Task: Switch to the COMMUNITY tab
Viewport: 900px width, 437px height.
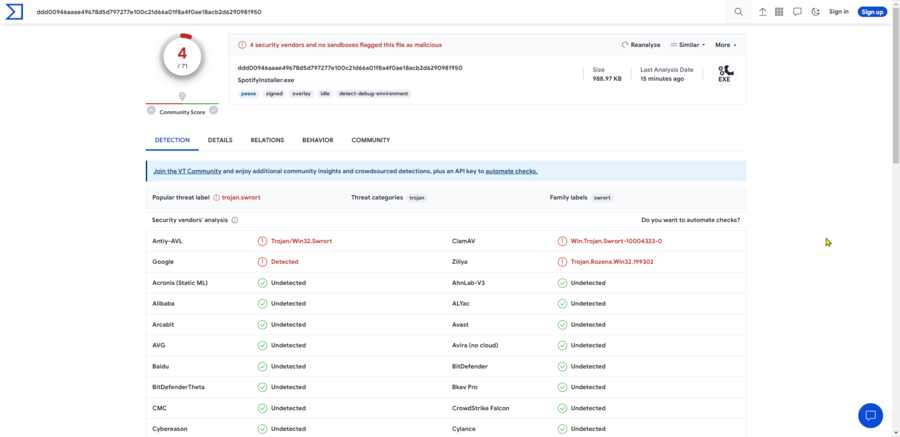Action: click(x=371, y=140)
